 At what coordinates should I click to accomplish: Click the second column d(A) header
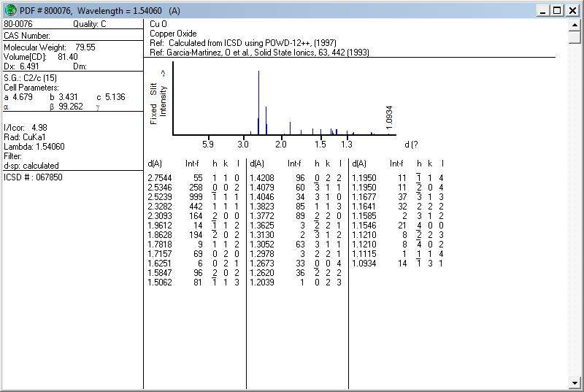[x=257, y=164]
